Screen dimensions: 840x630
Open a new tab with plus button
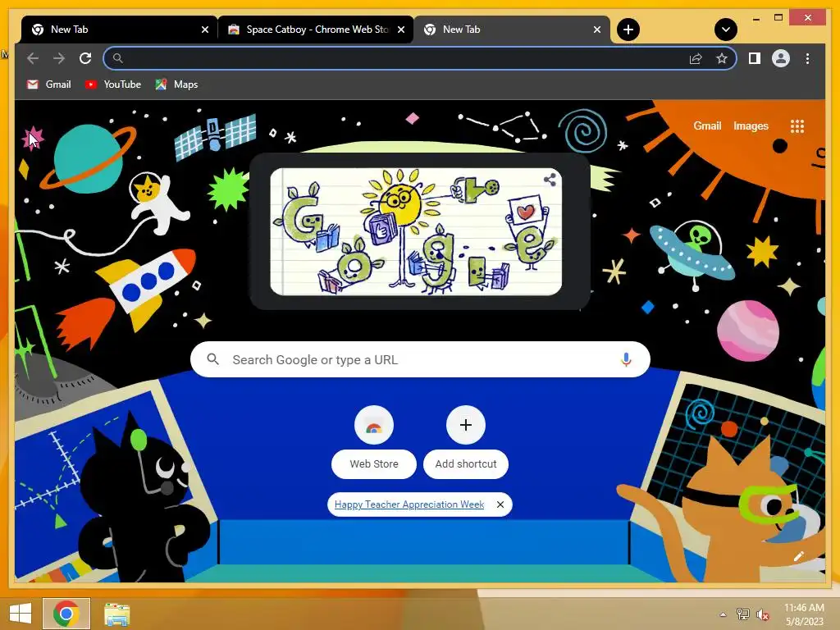pos(628,30)
